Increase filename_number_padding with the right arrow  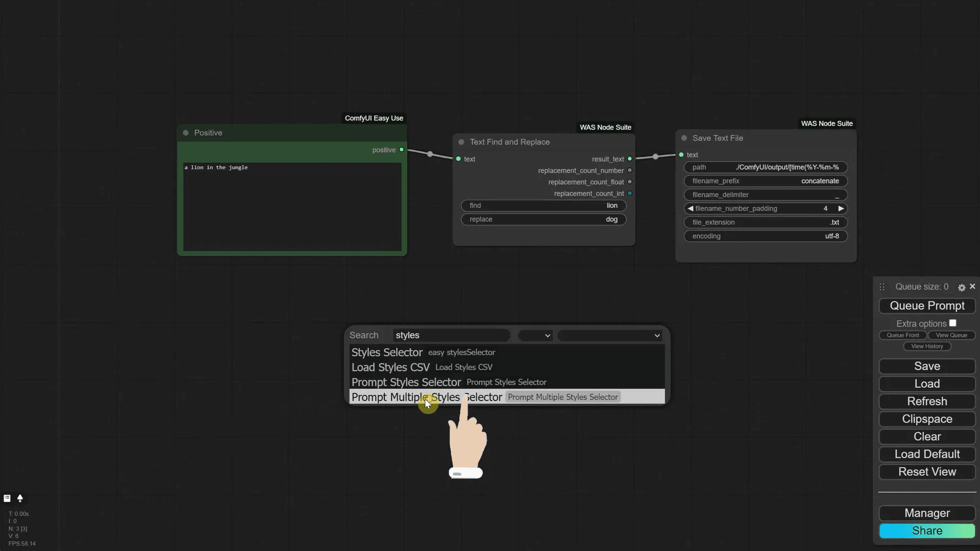841,209
